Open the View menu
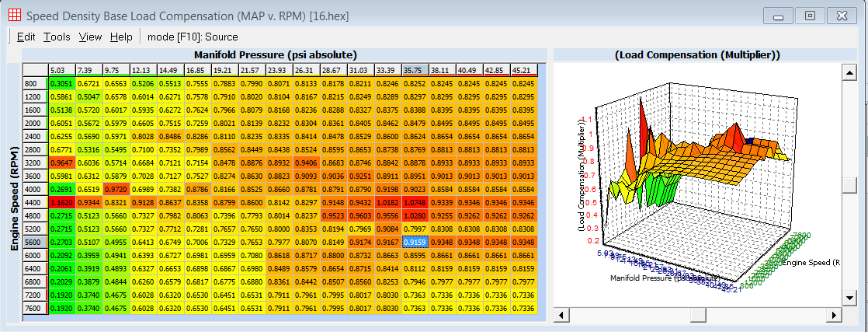Screen dimensions: 868x332 click(x=90, y=37)
